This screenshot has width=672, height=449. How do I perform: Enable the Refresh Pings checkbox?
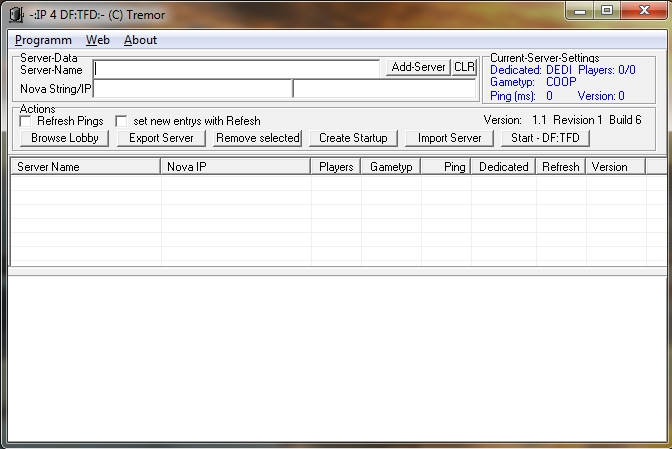pos(26,121)
